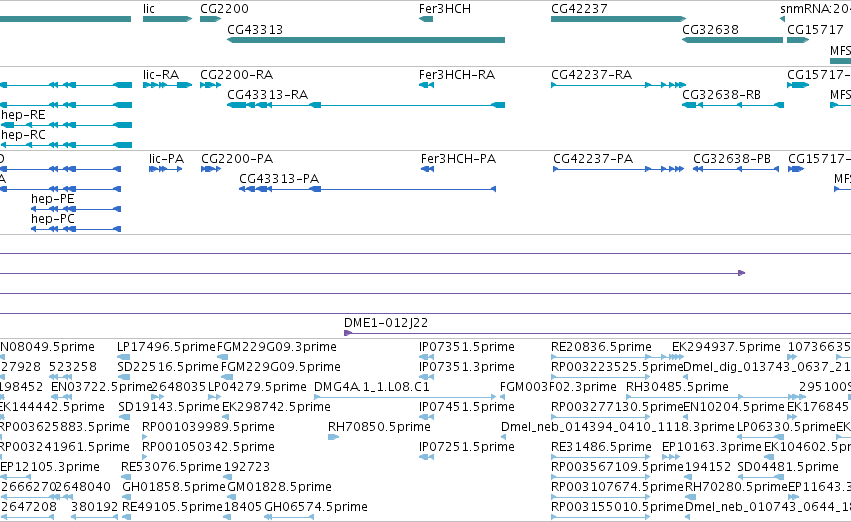Click the CG43313-PA protein label
Image resolution: width=851 pixels, height=522 pixels.
tap(279, 179)
